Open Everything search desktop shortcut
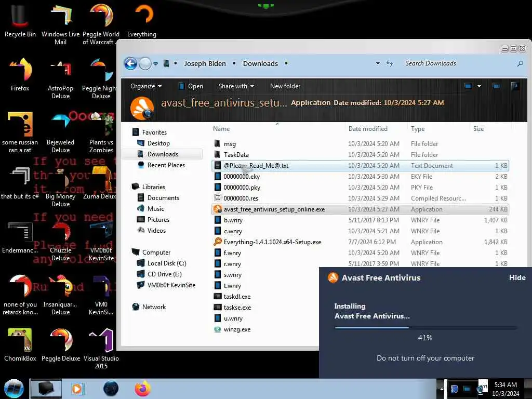The image size is (532, 399). [142, 20]
